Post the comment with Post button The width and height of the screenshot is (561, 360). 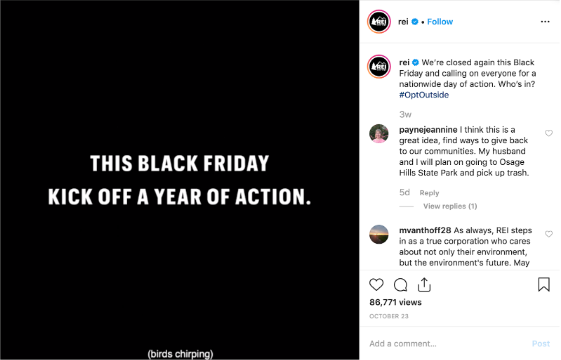click(541, 344)
